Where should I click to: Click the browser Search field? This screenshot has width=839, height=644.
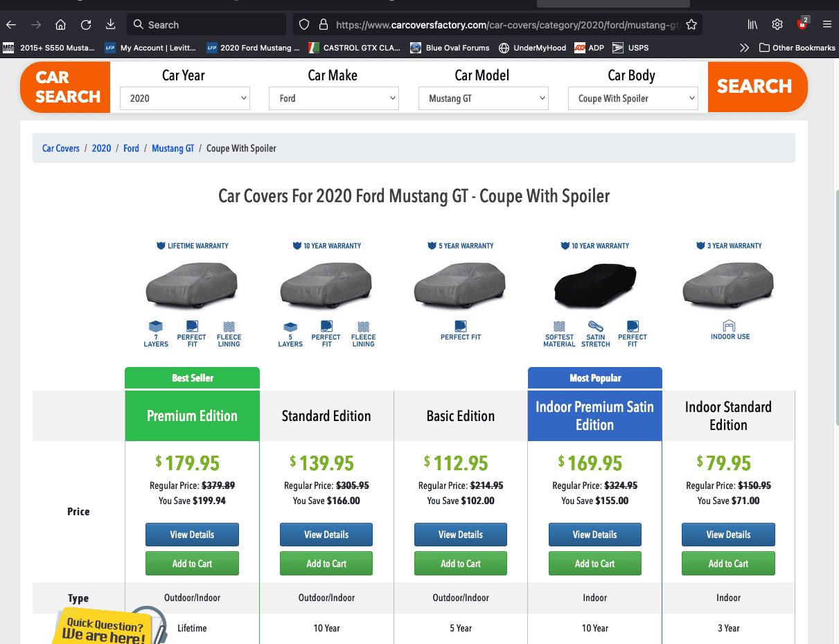tap(206, 25)
